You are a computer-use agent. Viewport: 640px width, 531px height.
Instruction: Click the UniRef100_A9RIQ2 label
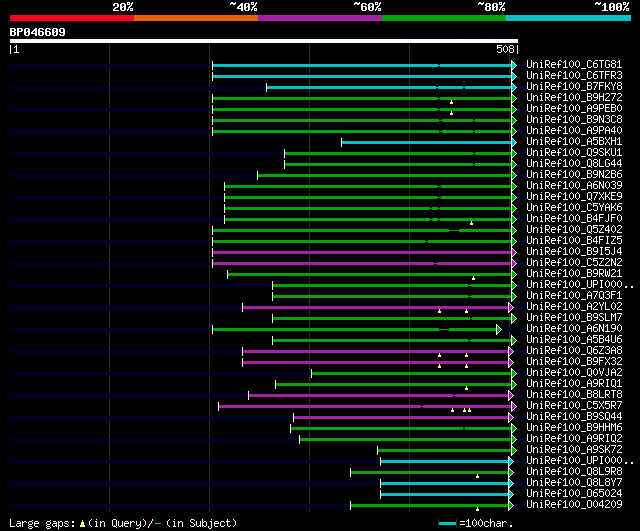pyautogui.click(x=574, y=439)
